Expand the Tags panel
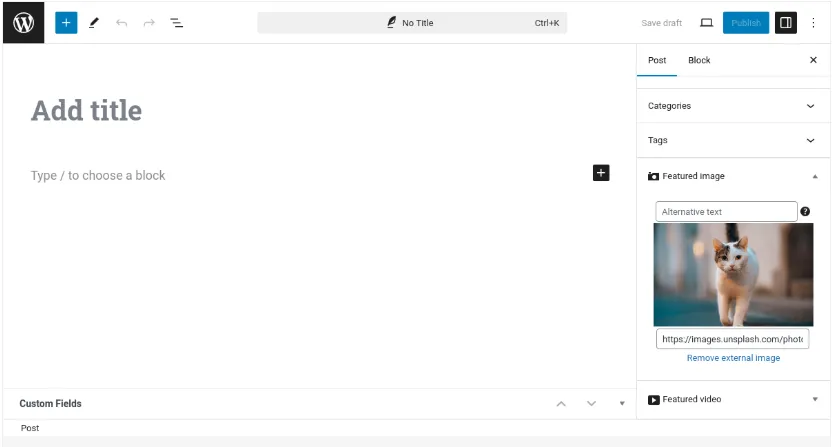839x447 pixels. coord(733,140)
